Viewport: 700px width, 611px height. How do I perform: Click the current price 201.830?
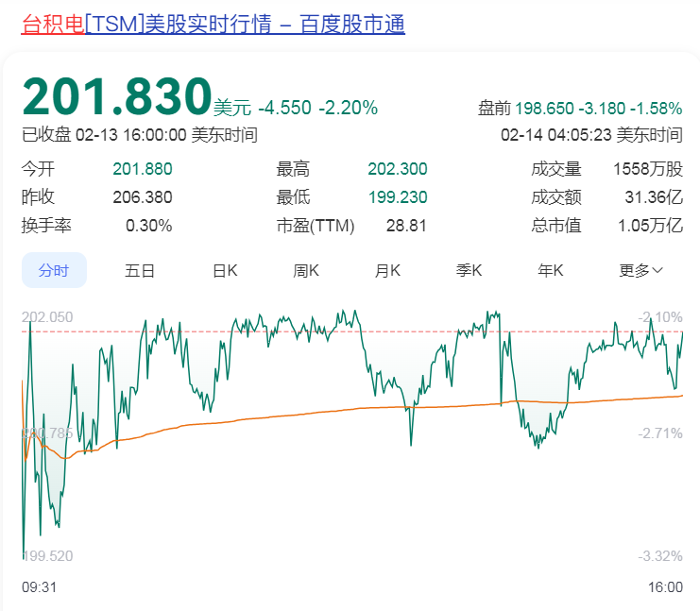[x=117, y=96]
